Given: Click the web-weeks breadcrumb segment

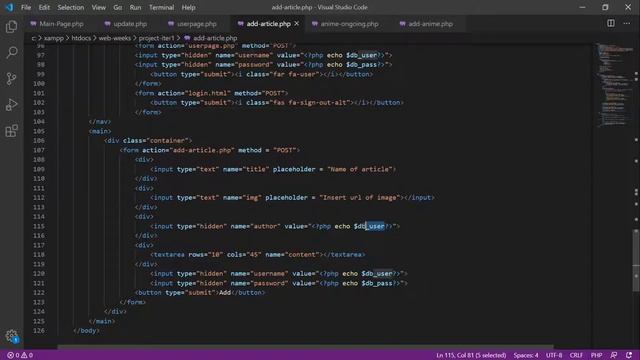Looking at the screenshot, I should click(115, 38).
